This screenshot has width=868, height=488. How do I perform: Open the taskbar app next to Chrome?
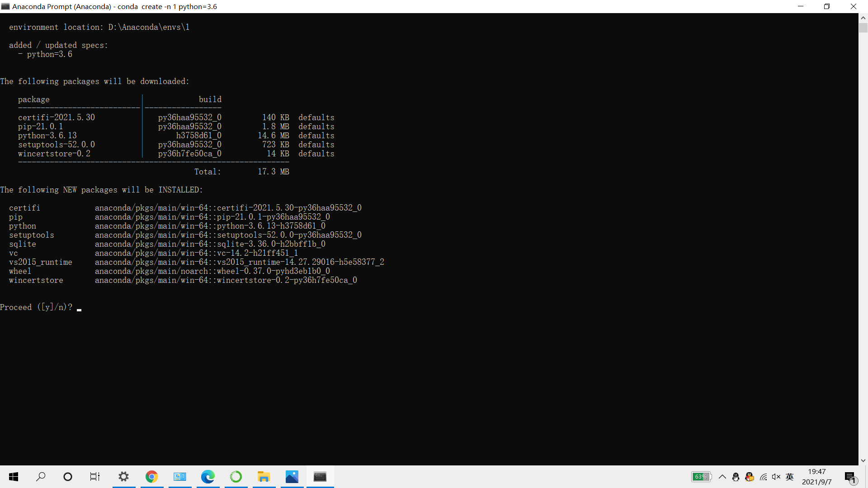[180, 477]
